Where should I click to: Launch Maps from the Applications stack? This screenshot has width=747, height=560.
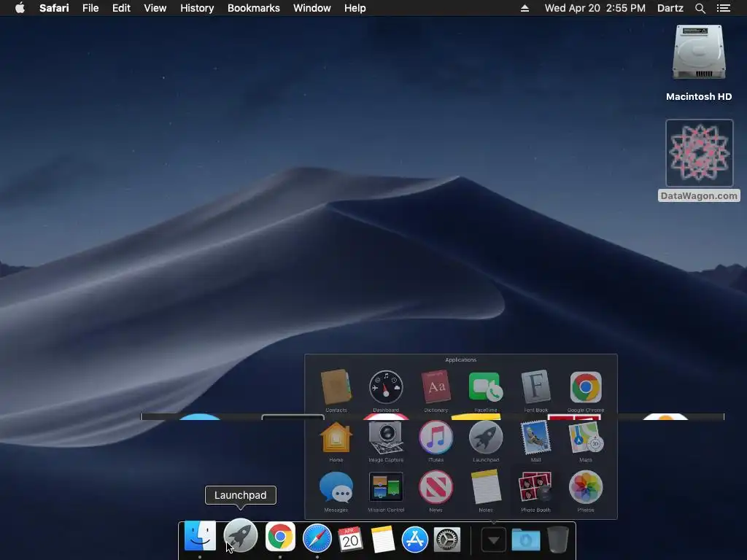coord(586,437)
